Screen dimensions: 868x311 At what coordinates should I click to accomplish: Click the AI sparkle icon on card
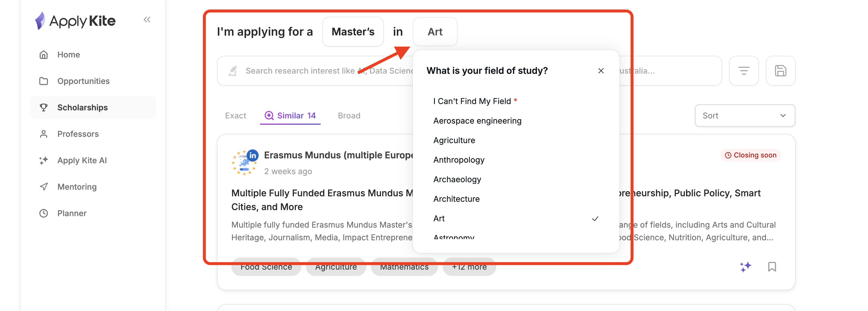745,266
